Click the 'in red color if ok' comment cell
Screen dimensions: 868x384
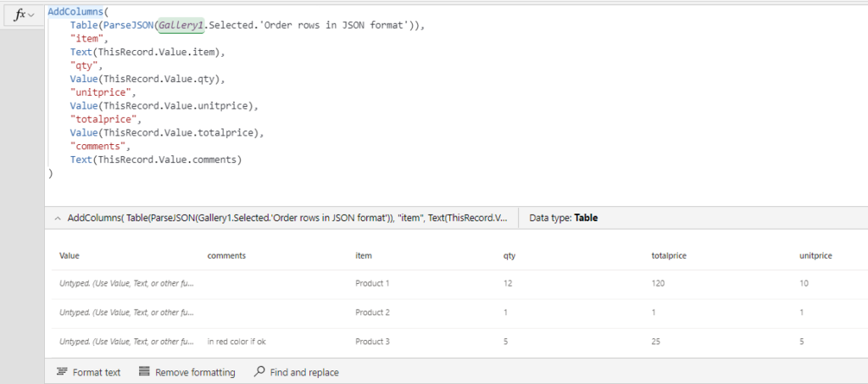(242, 342)
